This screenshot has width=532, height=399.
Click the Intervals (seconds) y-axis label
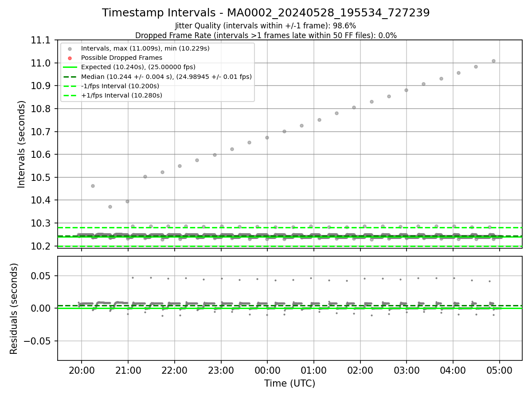pyautogui.click(x=22, y=144)
